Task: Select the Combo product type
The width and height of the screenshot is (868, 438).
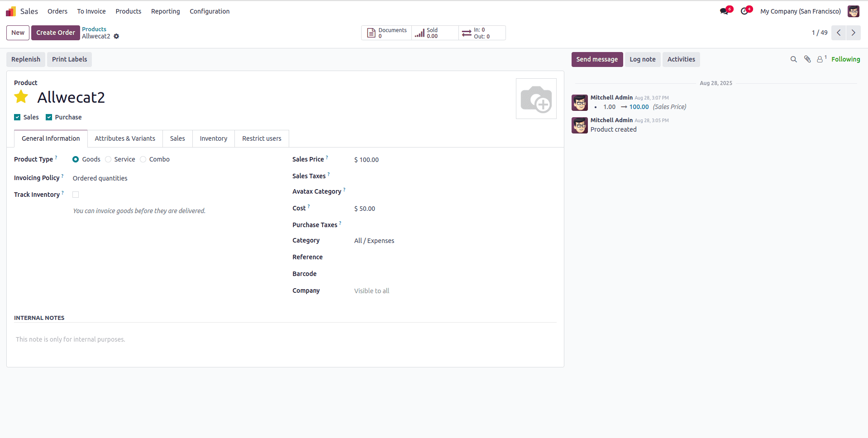Action: pos(143,159)
